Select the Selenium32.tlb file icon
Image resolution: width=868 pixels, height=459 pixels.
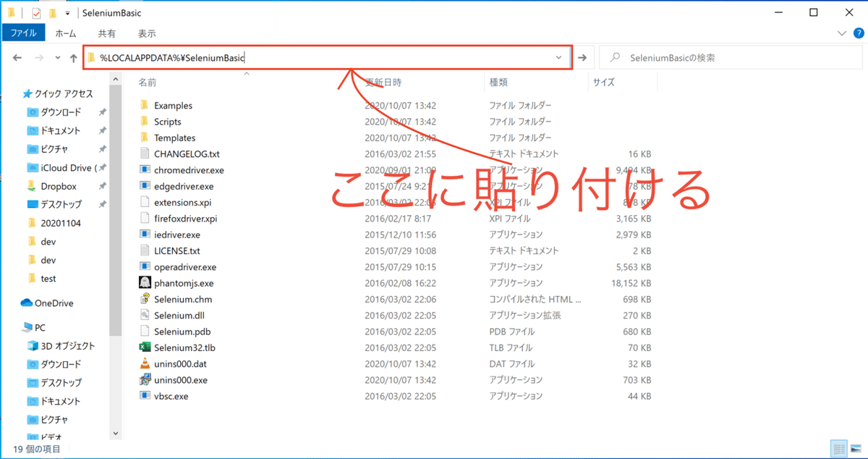coord(145,348)
